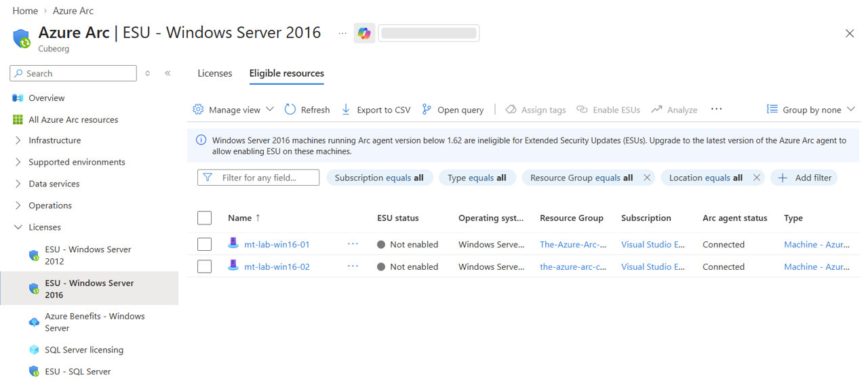
Task: Open the header ellipsis more options
Action: click(x=342, y=33)
